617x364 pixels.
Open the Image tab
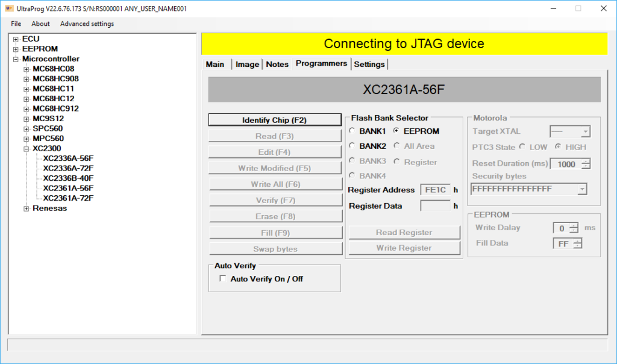[247, 64]
